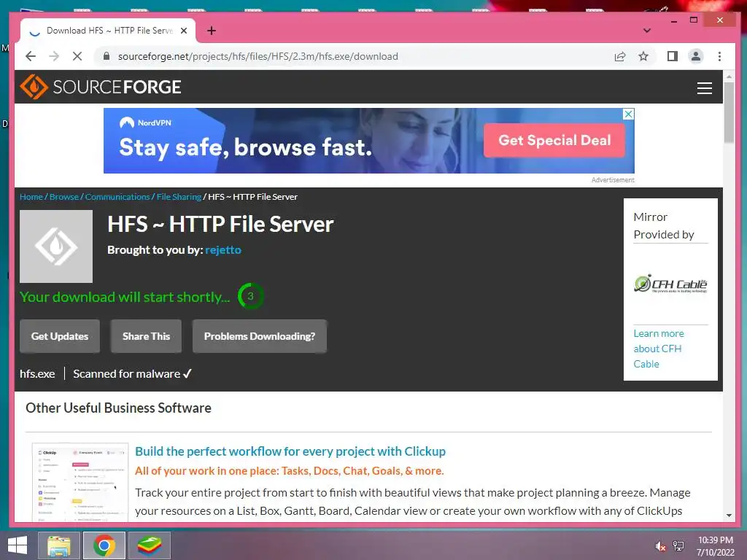The image size is (747, 560).
Task: Click the Share This button
Action: pyautogui.click(x=146, y=336)
